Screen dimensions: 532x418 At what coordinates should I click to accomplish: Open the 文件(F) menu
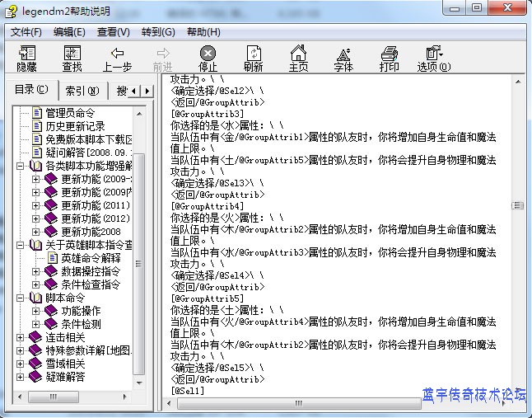26,32
